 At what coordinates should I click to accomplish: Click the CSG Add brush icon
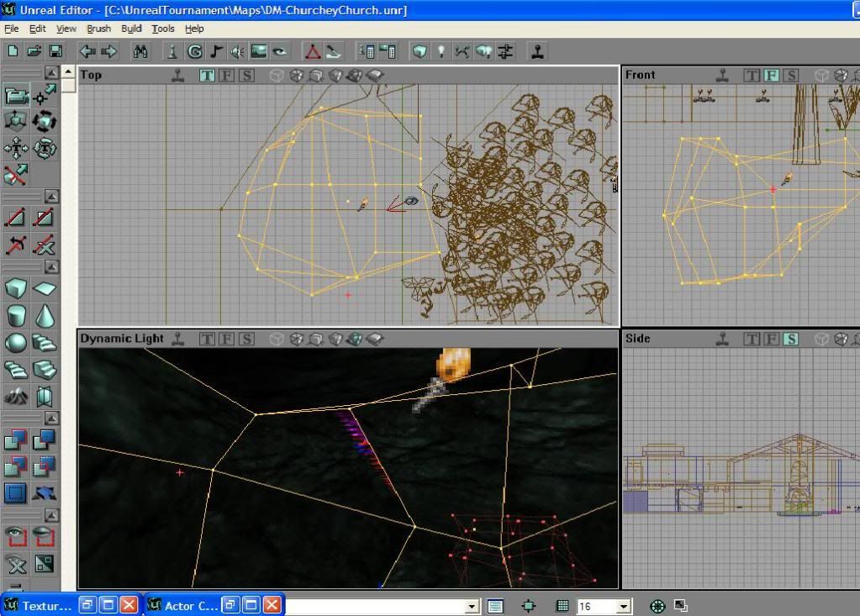point(17,440)
